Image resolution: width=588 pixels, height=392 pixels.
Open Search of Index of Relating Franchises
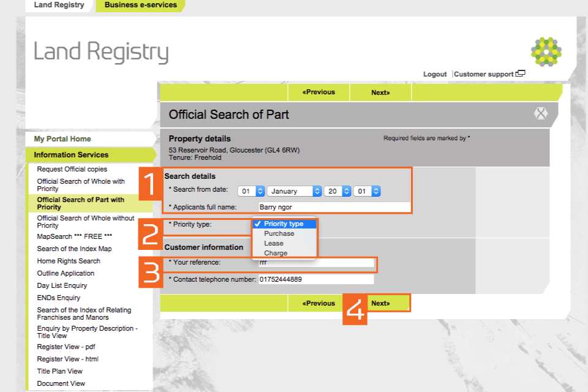84,314
